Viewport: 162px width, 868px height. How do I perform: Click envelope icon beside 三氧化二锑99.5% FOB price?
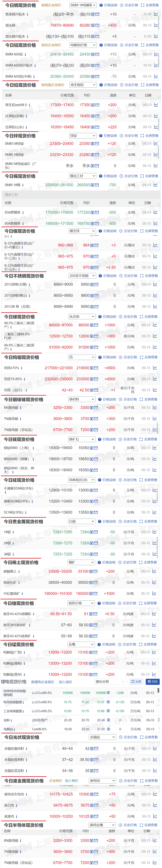coord(96,336)
